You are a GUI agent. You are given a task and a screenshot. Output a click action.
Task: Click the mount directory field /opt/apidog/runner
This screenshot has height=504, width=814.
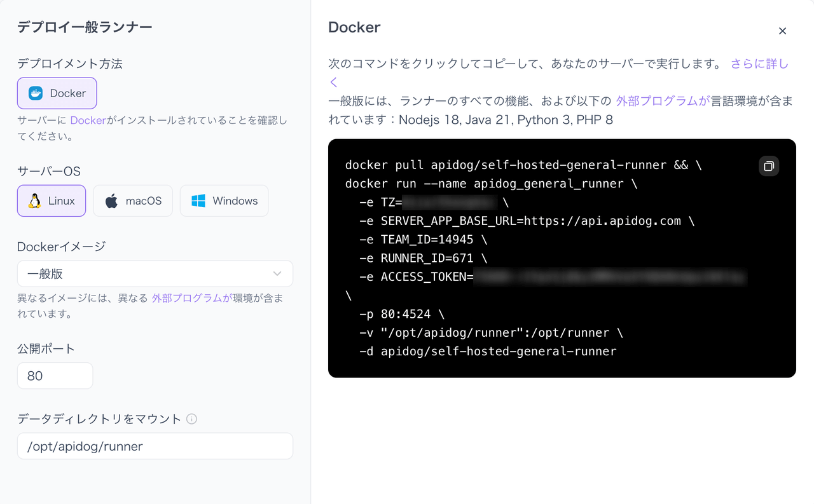(155, 446)
